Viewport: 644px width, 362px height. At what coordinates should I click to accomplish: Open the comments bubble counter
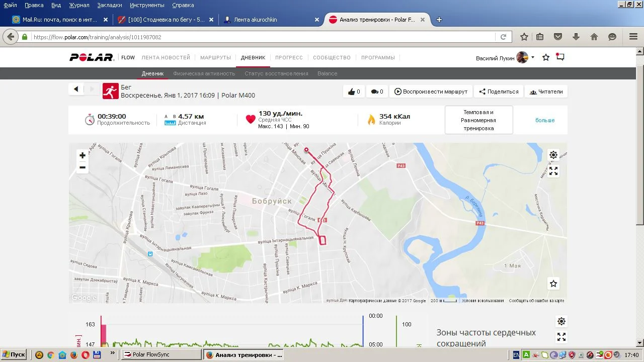tap(377, 92)
